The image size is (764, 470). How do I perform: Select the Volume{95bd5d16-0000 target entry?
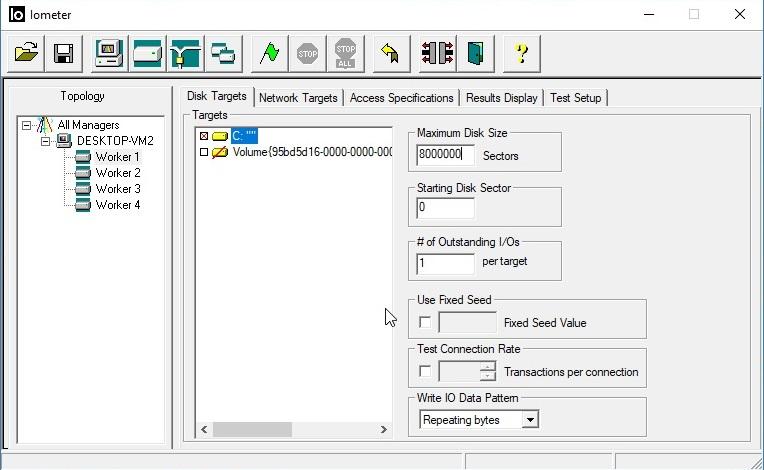[x=312, y=152]
